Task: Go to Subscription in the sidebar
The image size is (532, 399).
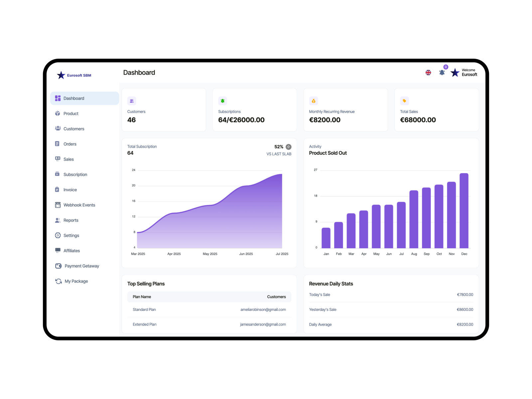Action: [x=75, y=175]
